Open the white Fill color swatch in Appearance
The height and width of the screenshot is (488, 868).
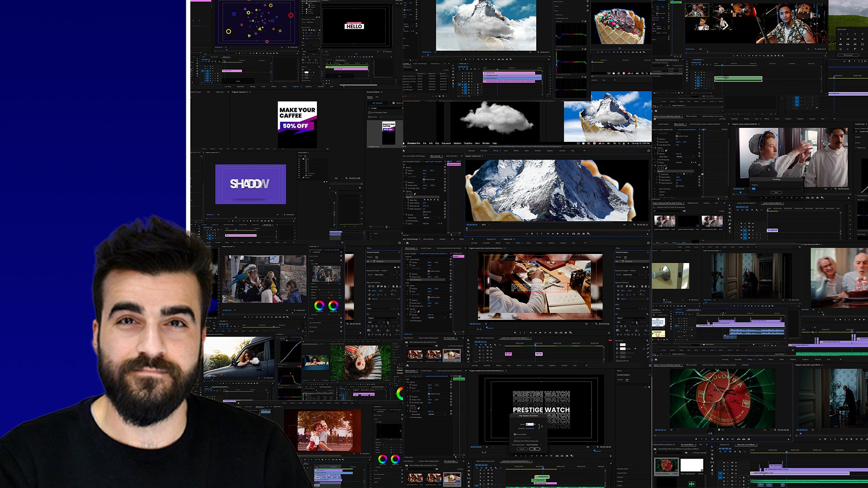623,345
